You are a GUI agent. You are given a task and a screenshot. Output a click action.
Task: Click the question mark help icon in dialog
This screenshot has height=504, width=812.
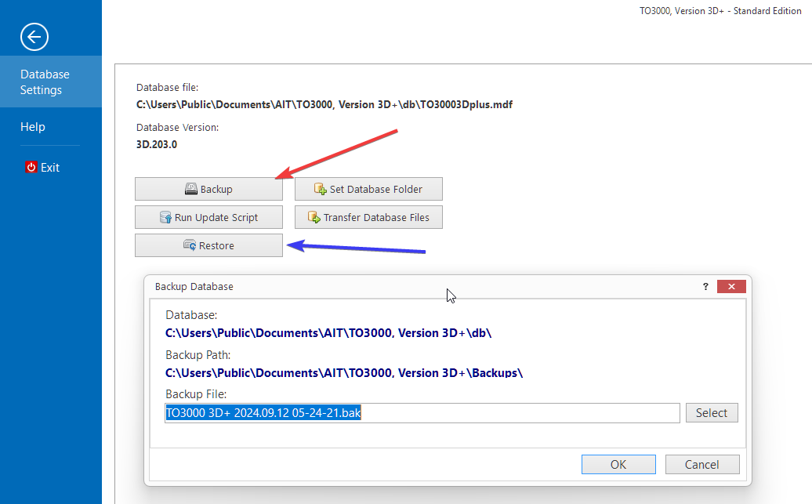click(x=705, y=286)
